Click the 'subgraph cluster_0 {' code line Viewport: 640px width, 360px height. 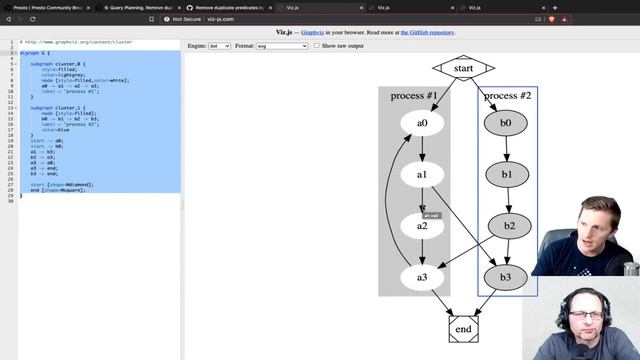(x=58, y=64)
